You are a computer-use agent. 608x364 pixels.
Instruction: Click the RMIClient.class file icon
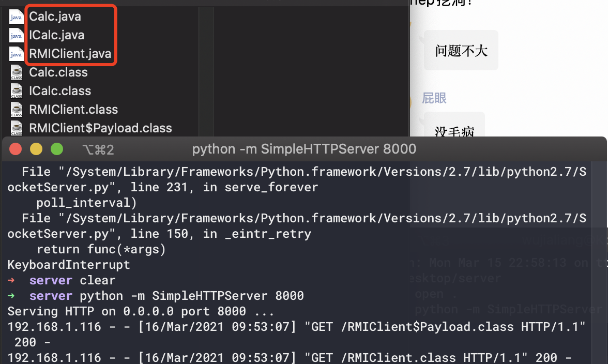point(17,110)
